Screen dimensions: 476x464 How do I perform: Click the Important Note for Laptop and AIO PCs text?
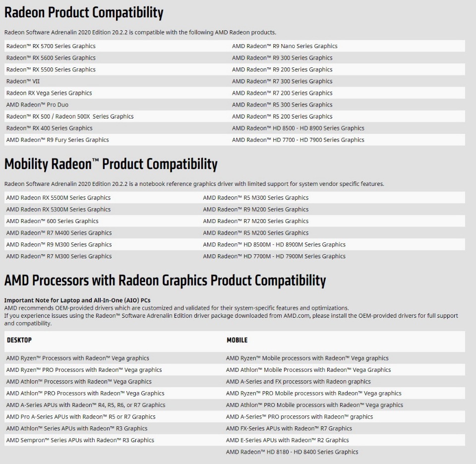pos(77,300)
